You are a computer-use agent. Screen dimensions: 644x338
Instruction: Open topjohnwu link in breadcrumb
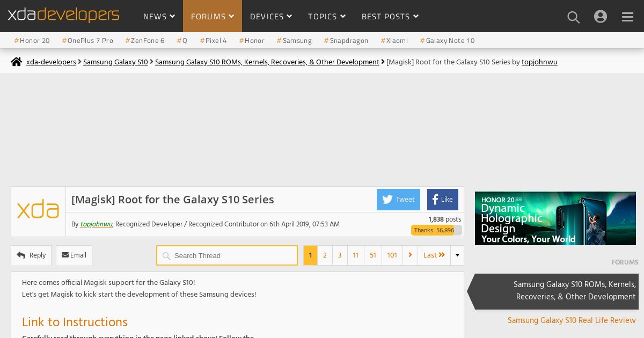[x=539, y=62]
